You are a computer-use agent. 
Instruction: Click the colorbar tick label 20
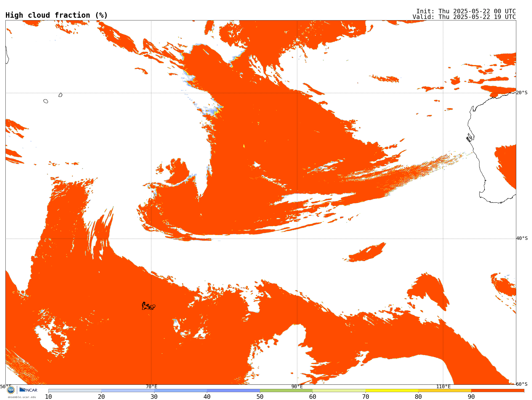101,397
